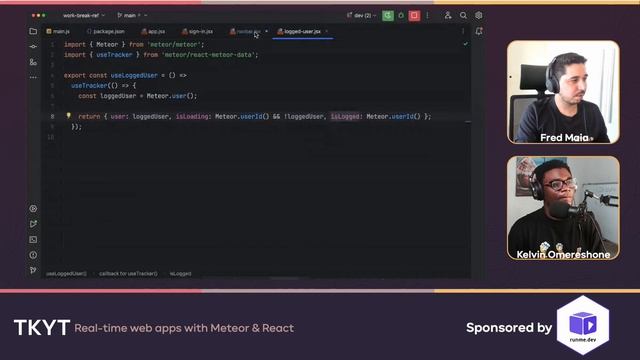This screenshot has height=360, width=640.
Task: Click the runme.dev sponsor logo
Action: 583,325
